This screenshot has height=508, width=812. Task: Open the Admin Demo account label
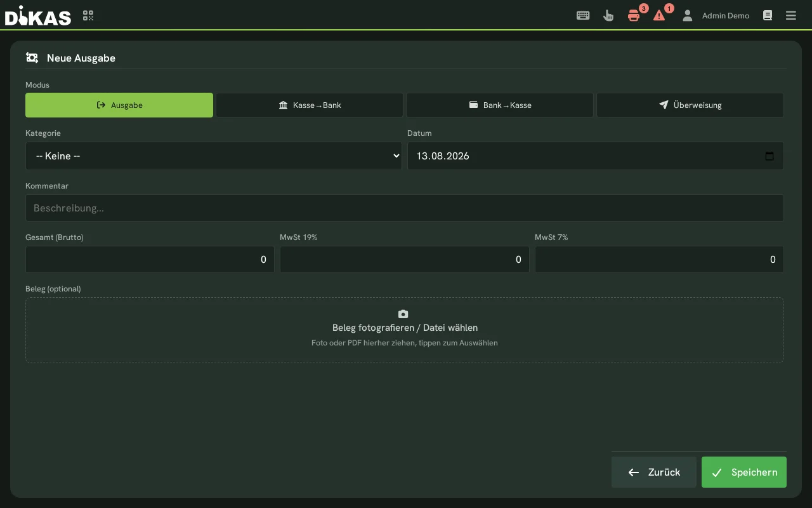pyautogui.click(x=726, y=16)
